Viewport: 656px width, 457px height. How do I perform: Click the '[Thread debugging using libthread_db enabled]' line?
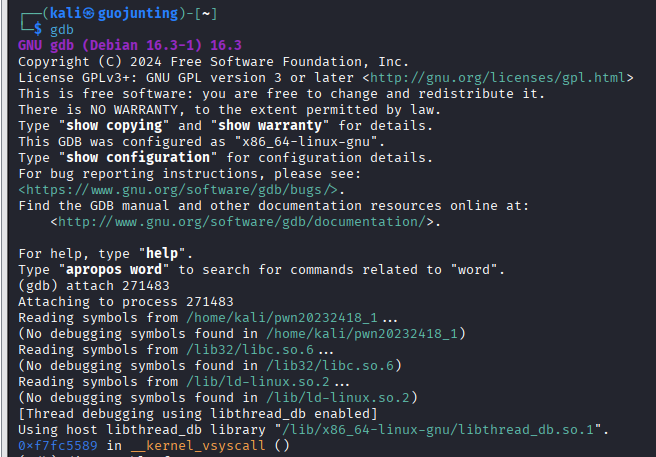coord(198,414)
